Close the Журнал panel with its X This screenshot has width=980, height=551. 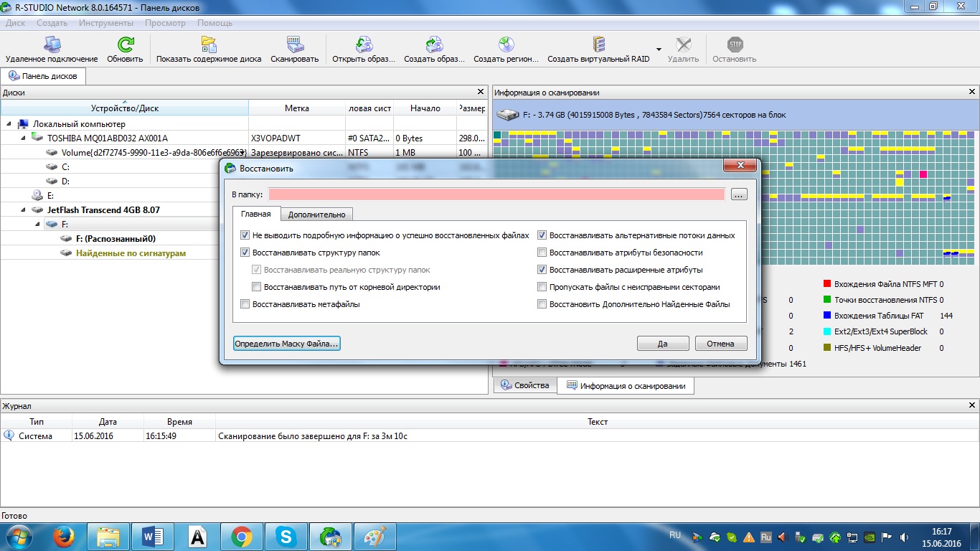tap(973, 406)
